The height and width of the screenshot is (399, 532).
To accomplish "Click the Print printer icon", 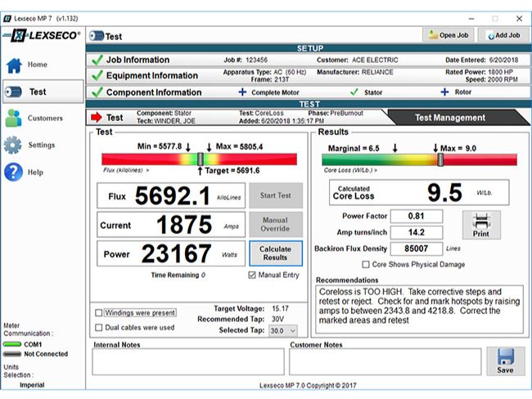I will click(x=480, y=222).
